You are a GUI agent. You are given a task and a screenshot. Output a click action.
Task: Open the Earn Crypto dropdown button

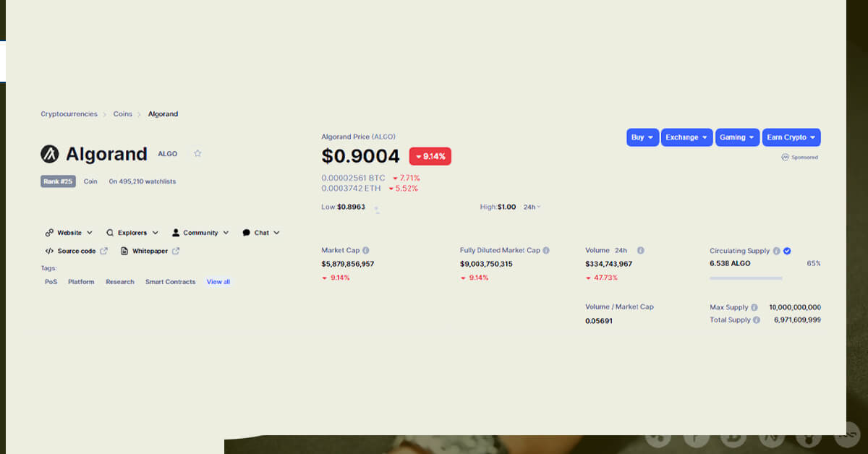[x=791, y=137]
